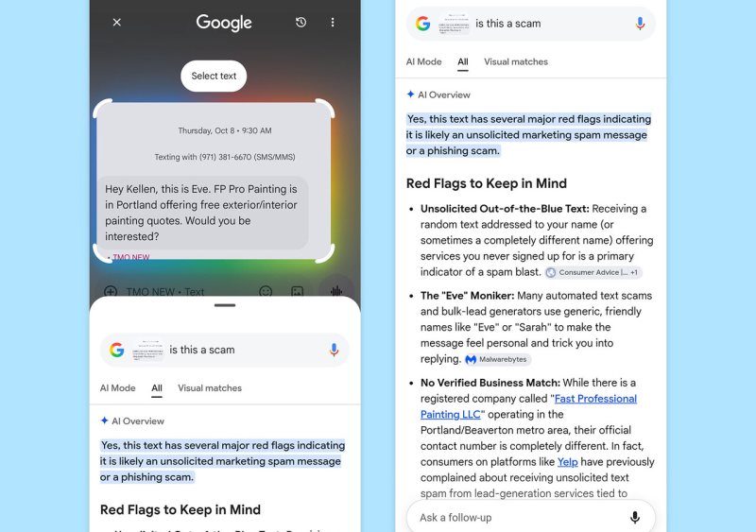Open Lens search history icon

(x=301, y=22)
